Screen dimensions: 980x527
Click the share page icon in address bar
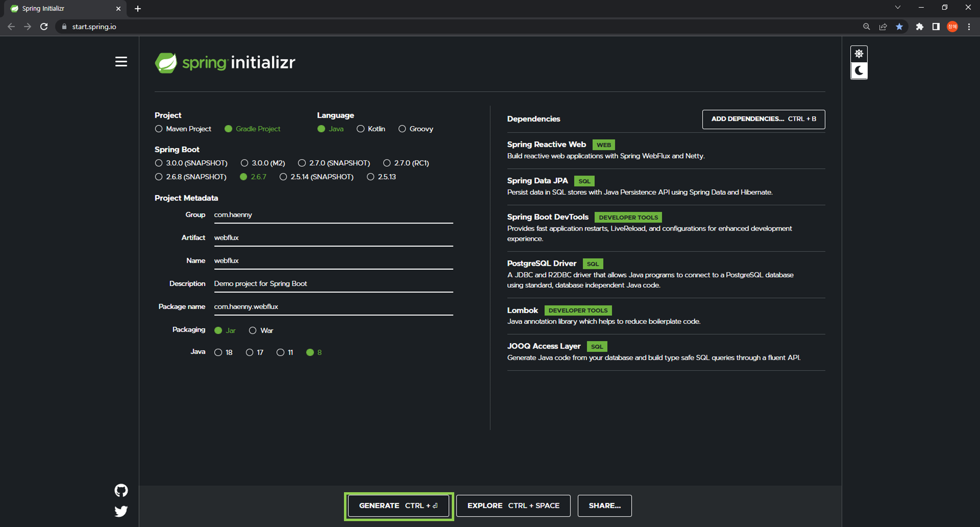click(883, 26)
